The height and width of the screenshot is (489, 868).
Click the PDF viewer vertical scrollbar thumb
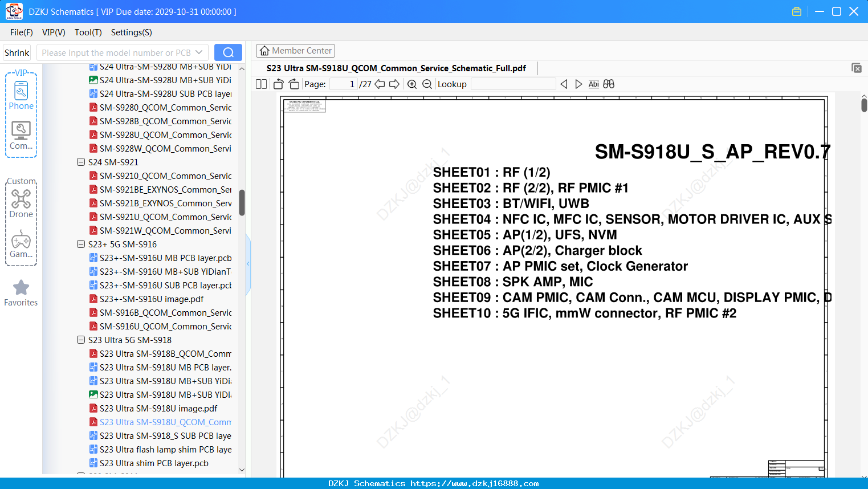(864, 104)
